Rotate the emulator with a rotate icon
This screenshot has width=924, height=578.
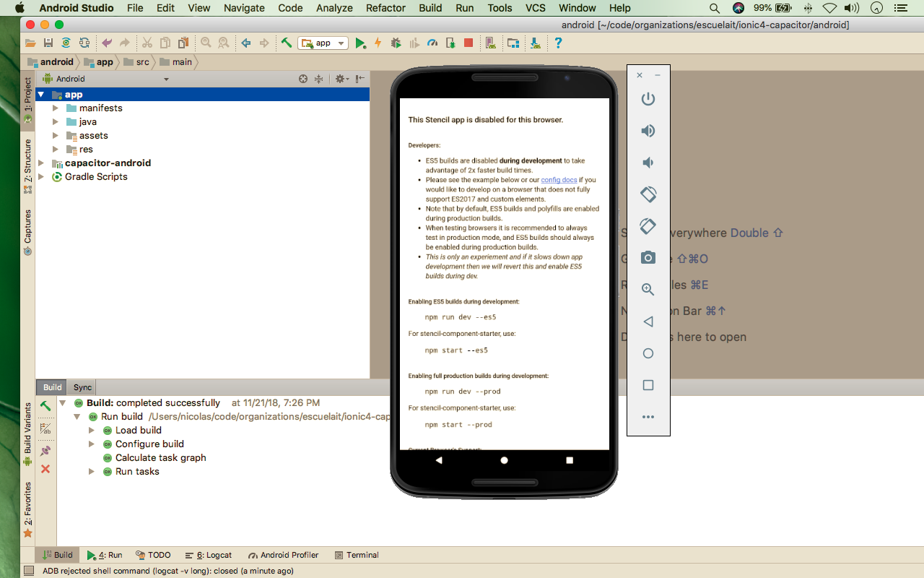point(648,194)
